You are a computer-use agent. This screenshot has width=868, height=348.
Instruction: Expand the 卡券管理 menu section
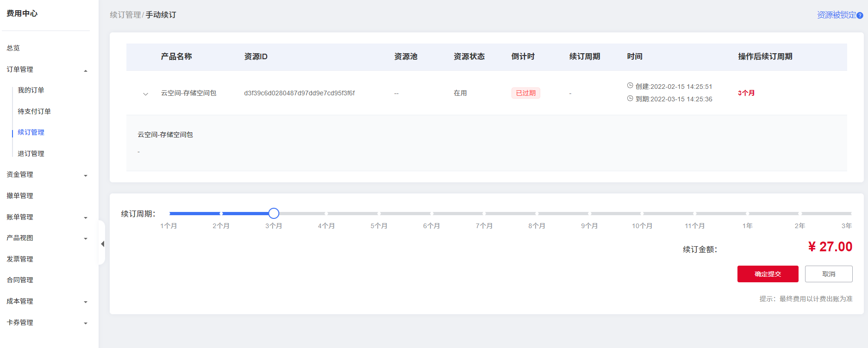click(x=85, y=323)
